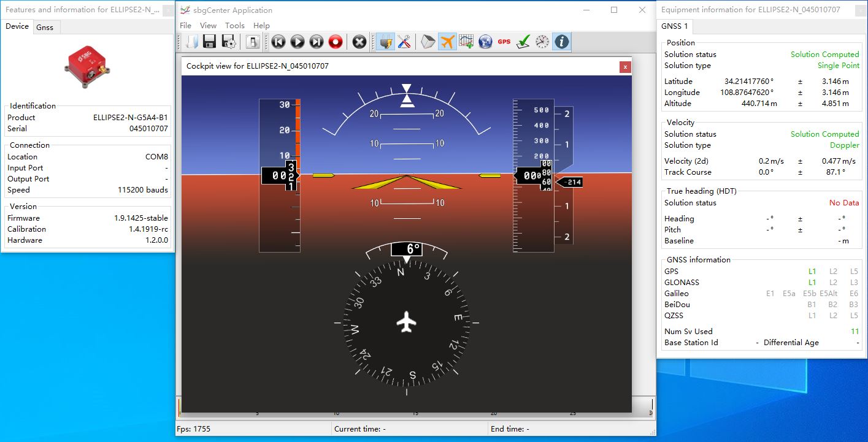The height and width of the screenshot is (442, 868).
Task: Click the red No Data status
Action: tap(844, 203)
